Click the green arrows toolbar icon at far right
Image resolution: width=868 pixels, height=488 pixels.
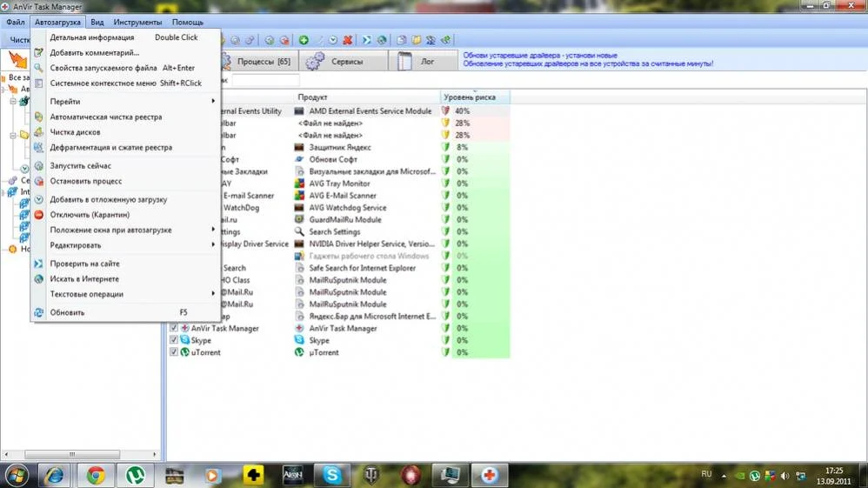(x=445, y=40)
